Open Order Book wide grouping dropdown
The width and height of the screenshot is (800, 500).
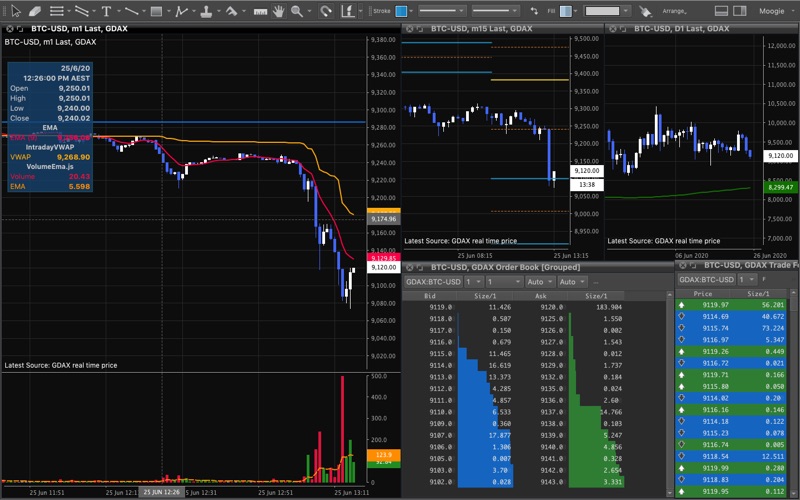coord(504,282)
